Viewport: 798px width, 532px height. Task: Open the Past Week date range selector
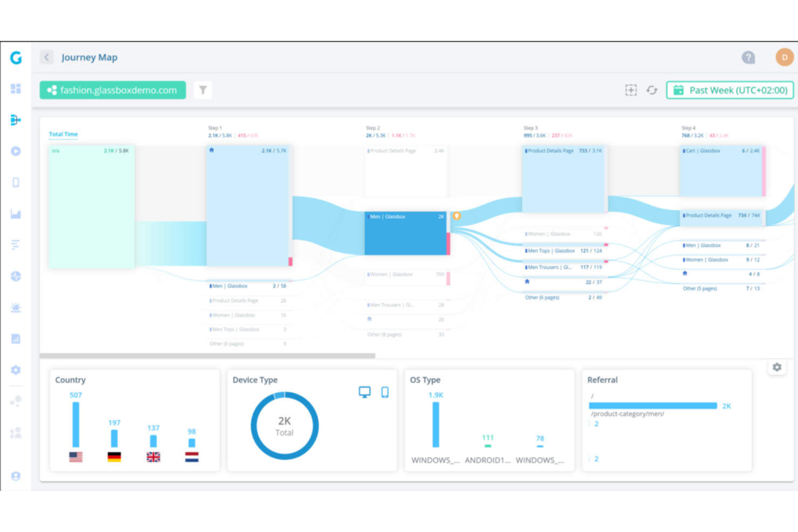(730, 90)
